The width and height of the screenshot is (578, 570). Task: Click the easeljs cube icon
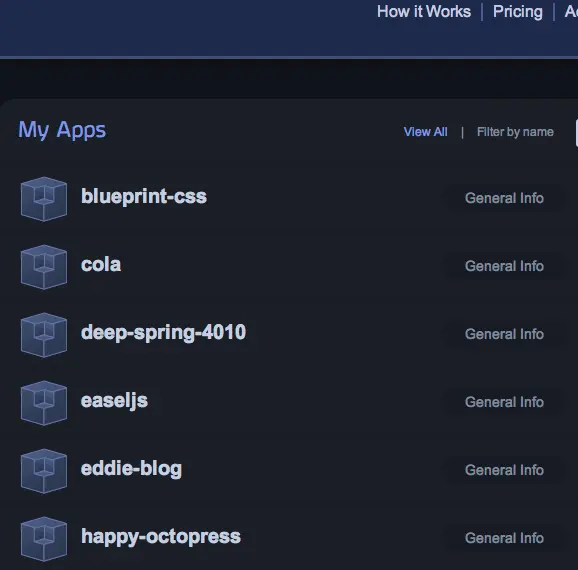[x=44, y=403]
